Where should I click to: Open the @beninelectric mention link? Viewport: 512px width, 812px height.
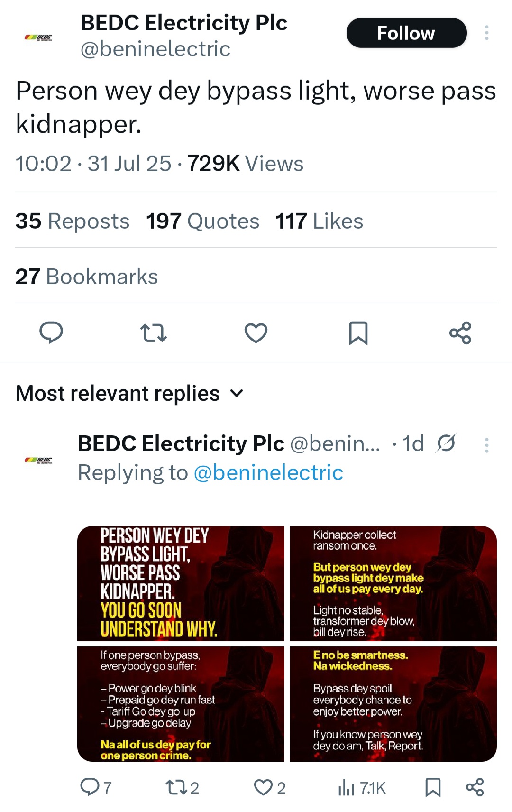[268, 472]
